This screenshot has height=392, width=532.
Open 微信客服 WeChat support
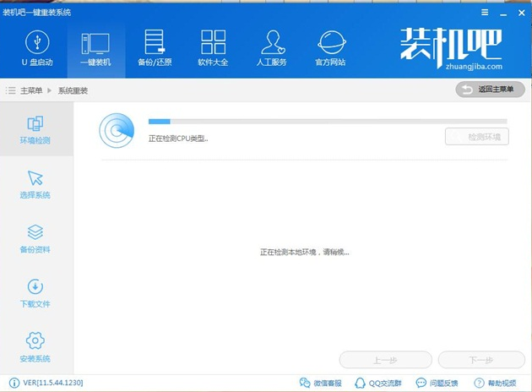pyautogui.click(x=323, y=384)
